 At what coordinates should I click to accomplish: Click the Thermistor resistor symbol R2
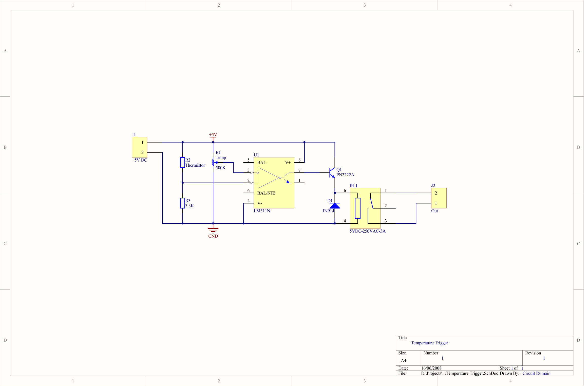[182, 163]
